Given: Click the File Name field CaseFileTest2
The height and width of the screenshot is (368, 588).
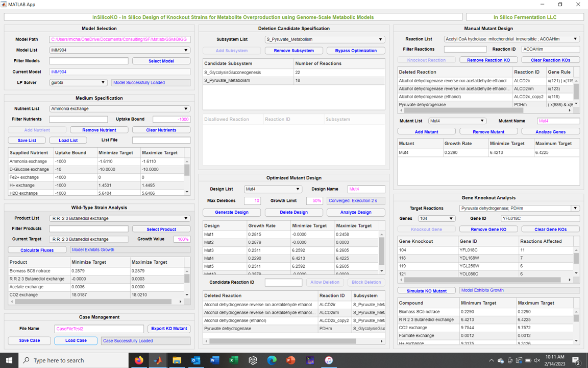Looking at the screenshot, I should tap(99, 329).
